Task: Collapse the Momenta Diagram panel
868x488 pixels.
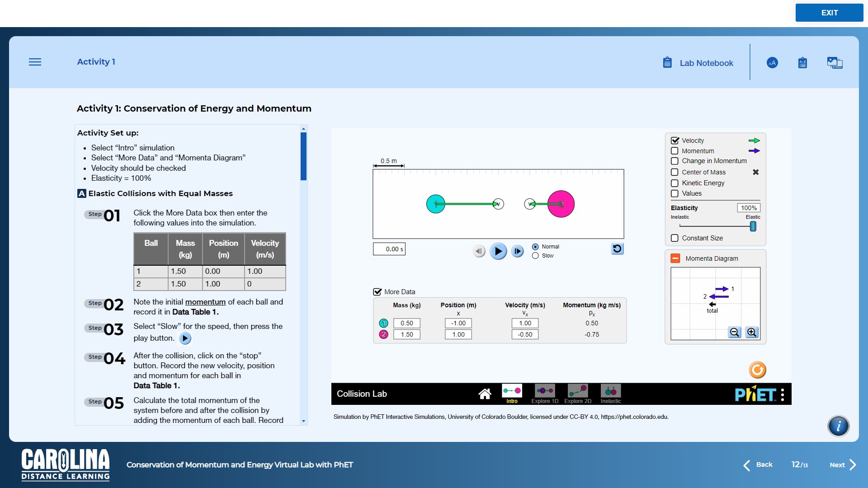Action: click(x=675, y=258)
